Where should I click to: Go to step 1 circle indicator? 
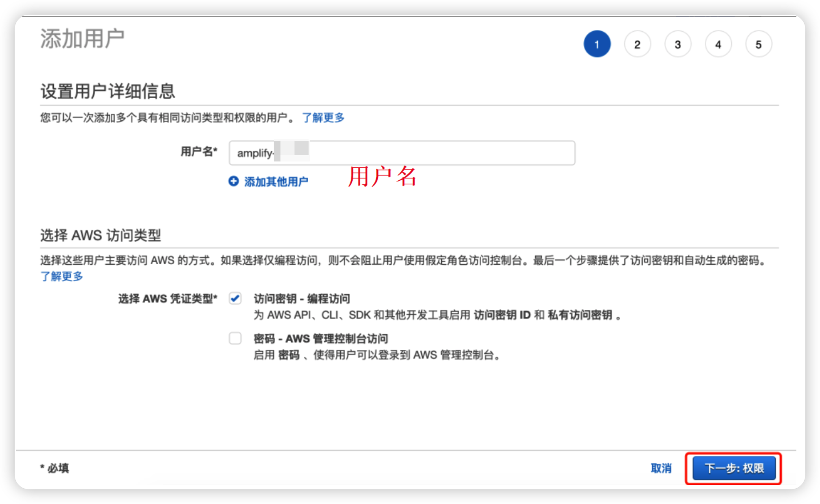[597, 44]
